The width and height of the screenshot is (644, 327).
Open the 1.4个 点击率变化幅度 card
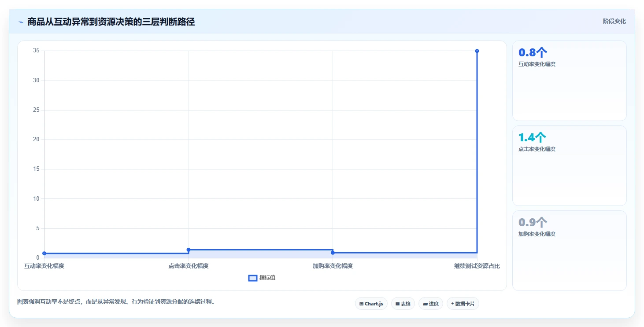coord(570,165)
